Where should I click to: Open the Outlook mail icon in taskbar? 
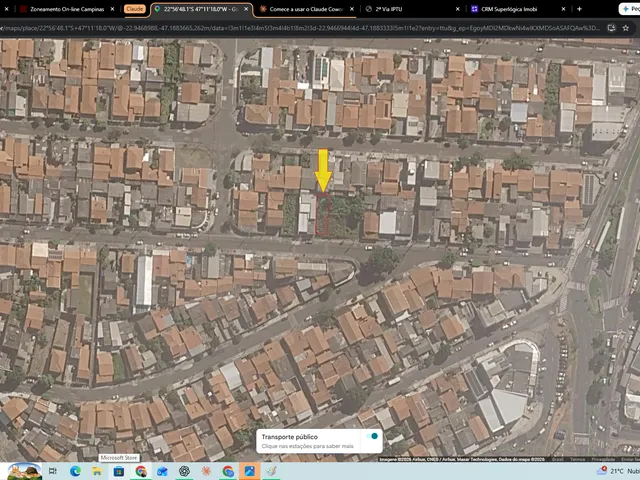pos(162,471)
